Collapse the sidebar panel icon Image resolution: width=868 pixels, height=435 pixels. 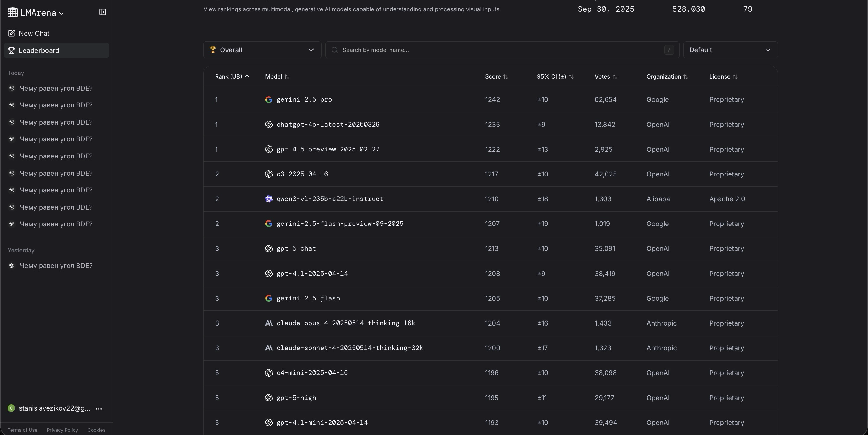pos(102,12)
